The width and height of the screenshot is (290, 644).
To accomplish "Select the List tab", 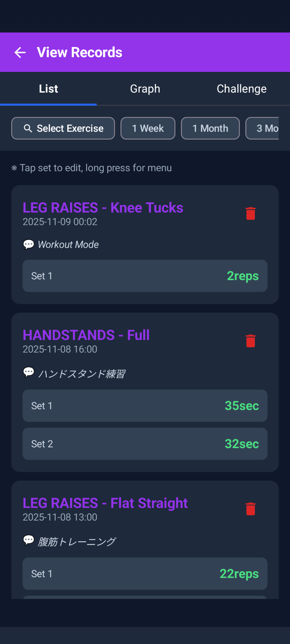I will tap(48, 89).
